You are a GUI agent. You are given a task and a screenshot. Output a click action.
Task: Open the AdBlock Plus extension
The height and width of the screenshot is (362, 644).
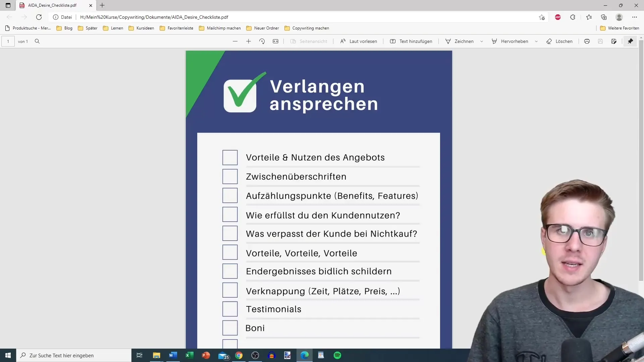(558, 17)
